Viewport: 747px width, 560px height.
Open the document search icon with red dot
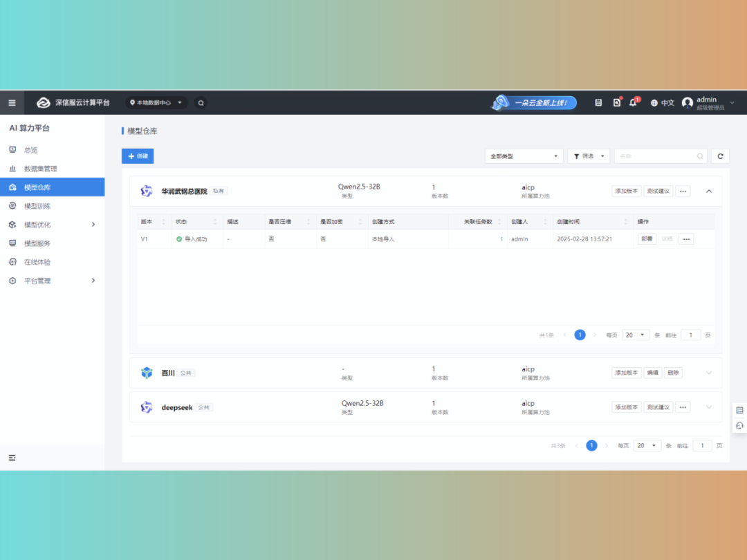click(617, 102)
